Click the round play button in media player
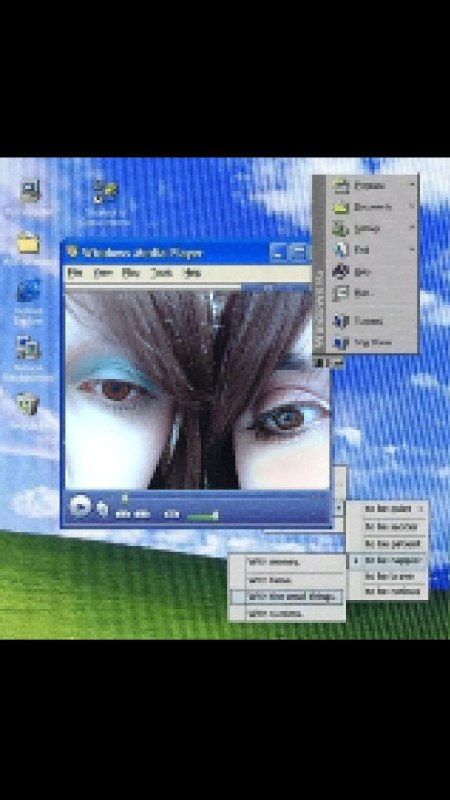This screenshot has width=450, height=800. 80,507
